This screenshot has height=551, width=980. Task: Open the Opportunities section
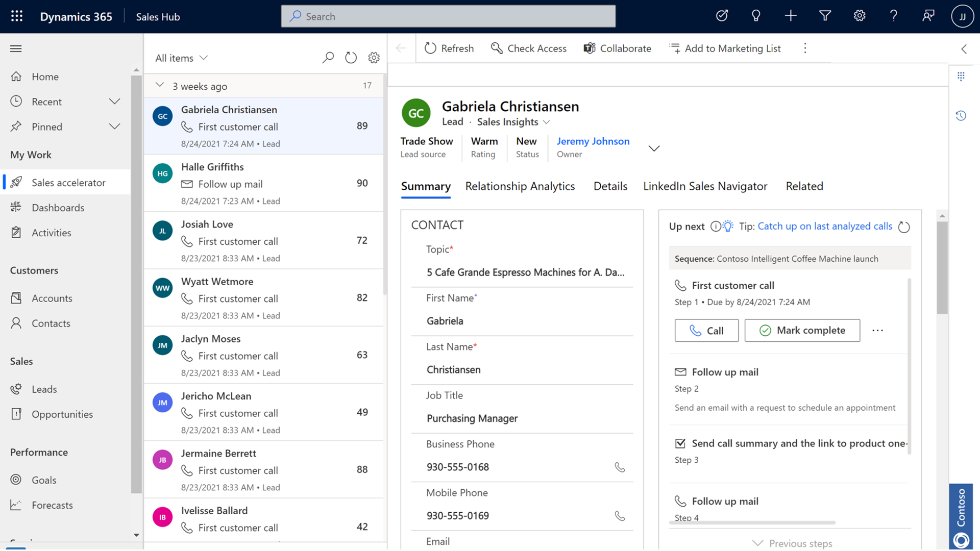[62, 414]
